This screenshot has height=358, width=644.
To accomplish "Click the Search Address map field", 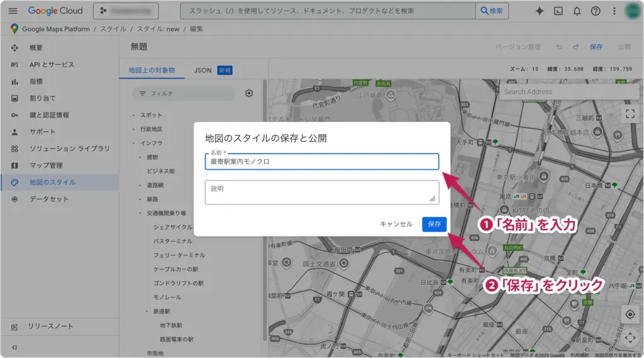I will click(569, 92).
